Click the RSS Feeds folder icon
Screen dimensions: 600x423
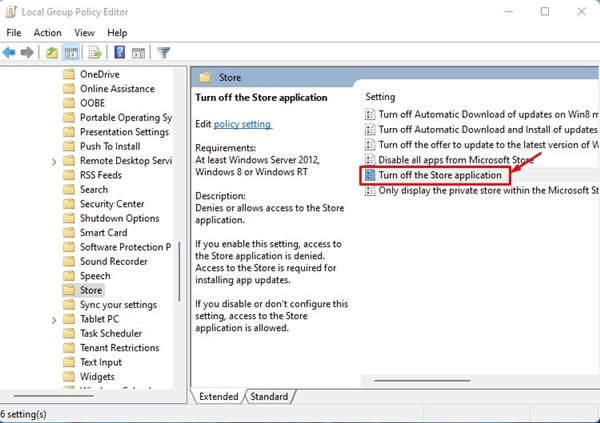coord(69,175)
